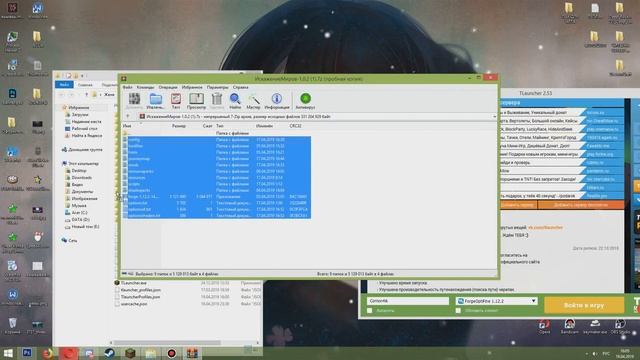Viewport: 640px width, 360px height.
Task: Open 'Загрузки' in Explorer's favorites
Action: (x=80, y=115)
